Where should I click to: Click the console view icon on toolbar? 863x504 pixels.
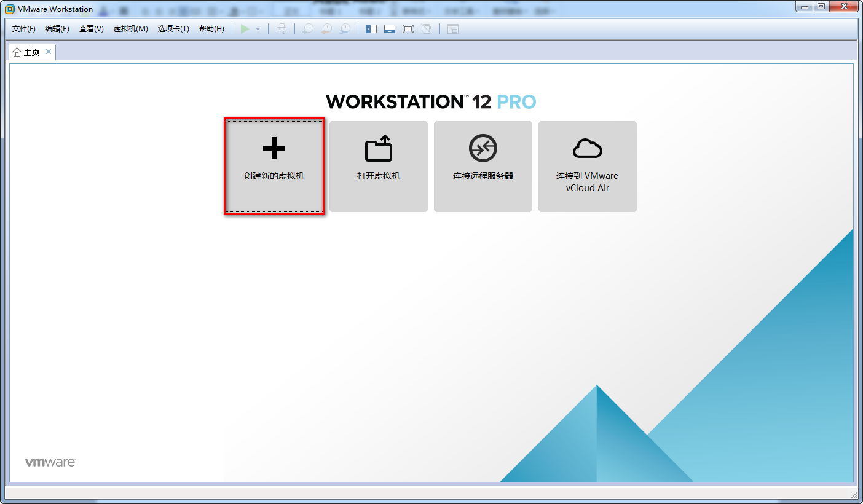[453, 29]
